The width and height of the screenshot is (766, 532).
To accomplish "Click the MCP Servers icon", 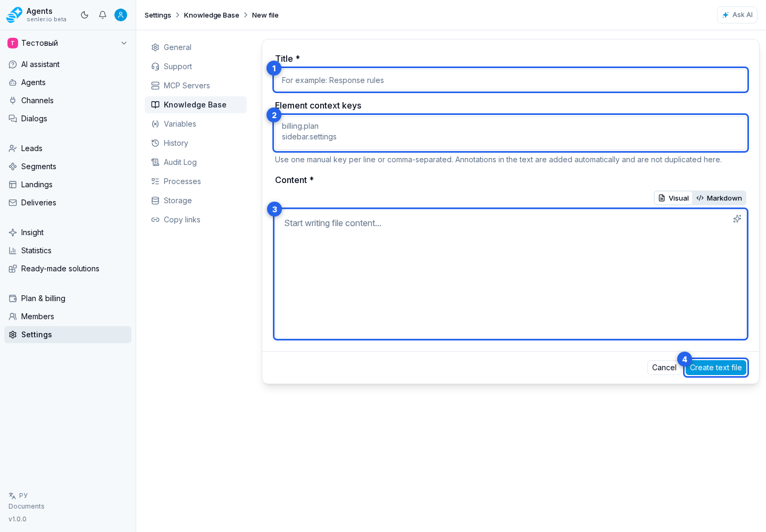I will pos(155,86).
